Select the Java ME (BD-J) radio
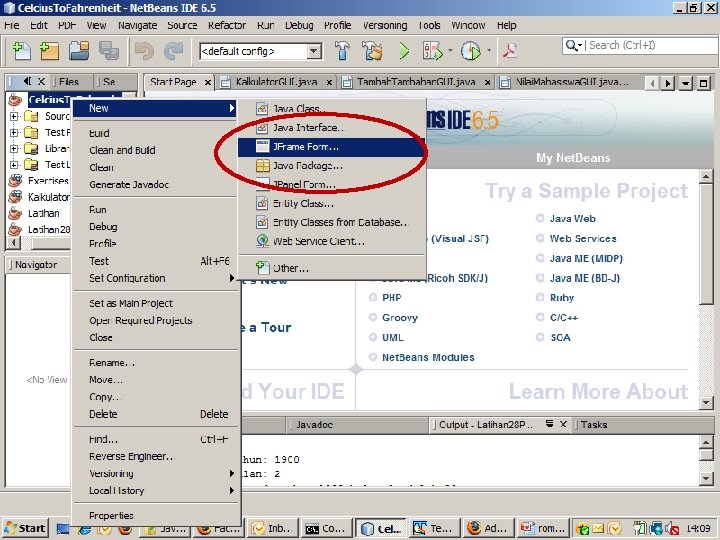The image size is (720, 540). (x=540, y=278)
